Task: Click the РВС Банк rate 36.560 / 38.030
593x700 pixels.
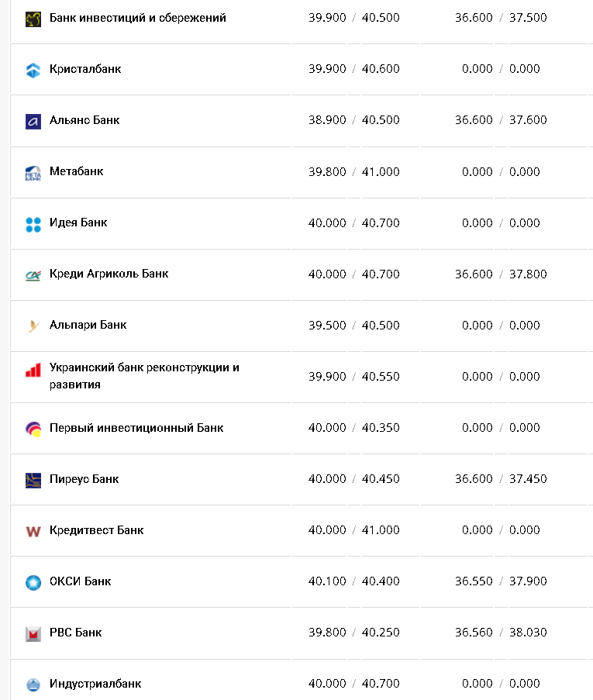Action: (500, 633)
